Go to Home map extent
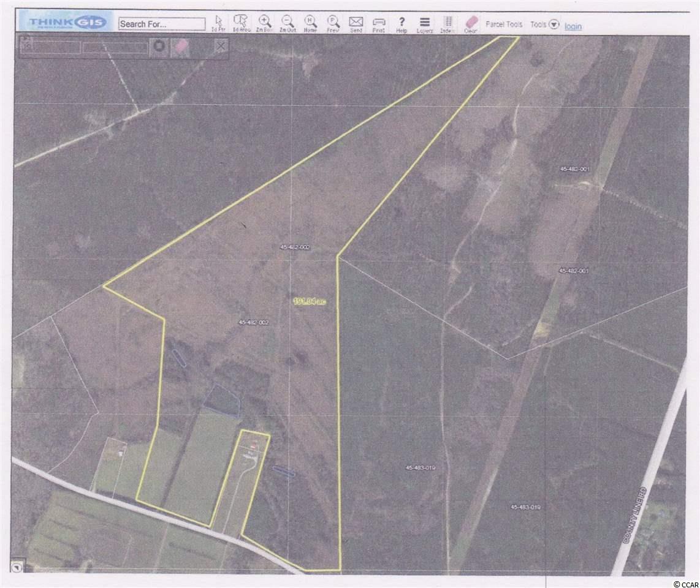Viewport: 700px width, 588px height. coord(310,23)
